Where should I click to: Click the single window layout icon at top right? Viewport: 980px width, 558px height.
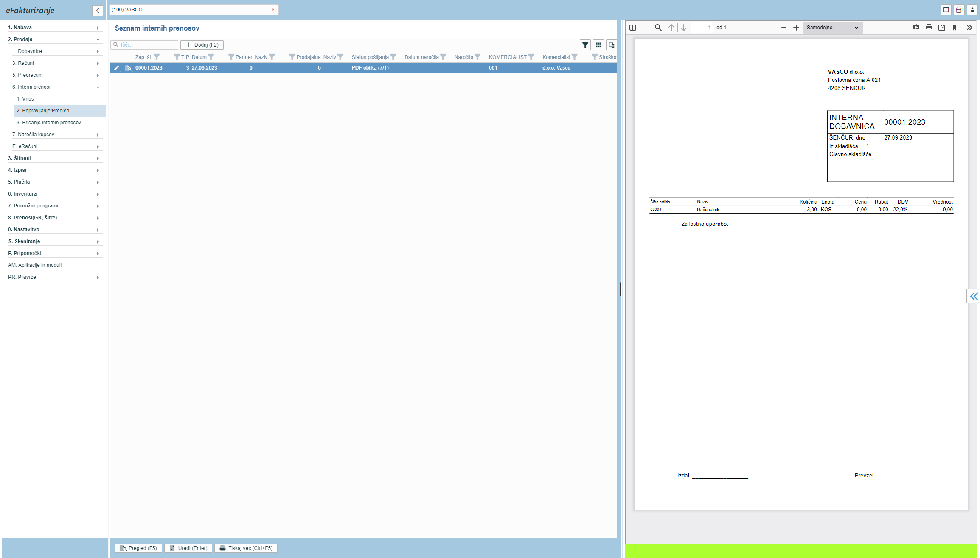[x=946, y=10]
